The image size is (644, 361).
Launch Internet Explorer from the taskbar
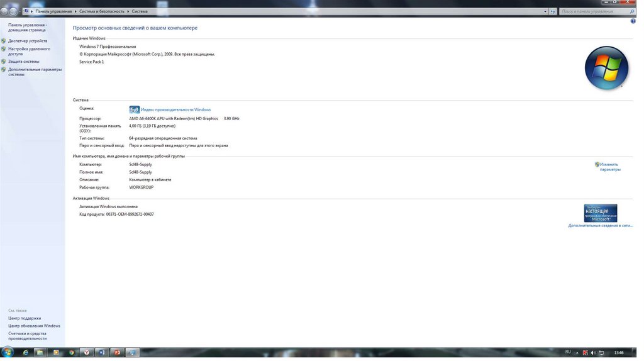[25, 353]
